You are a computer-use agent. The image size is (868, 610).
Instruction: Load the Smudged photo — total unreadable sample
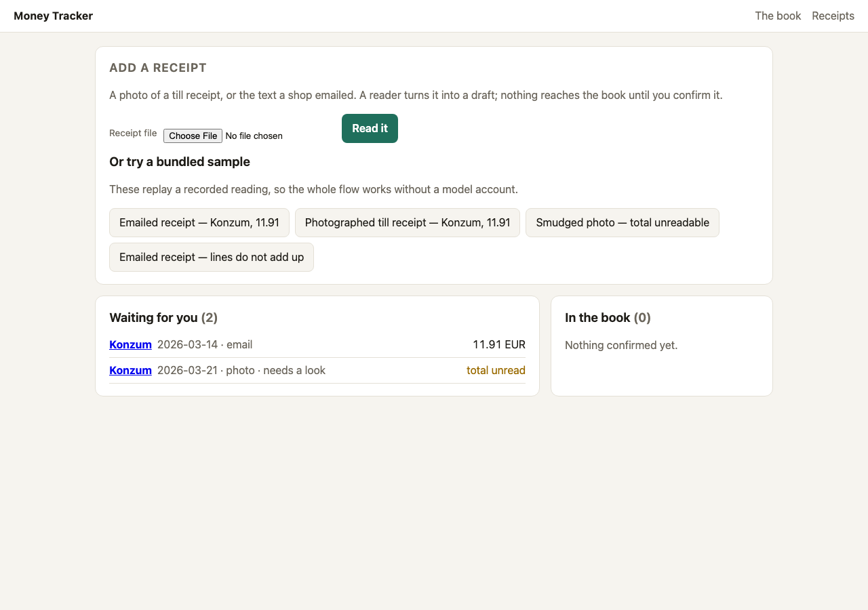point(623,222)
